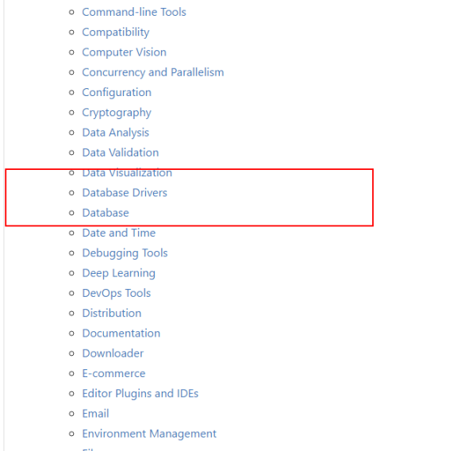Open the Command-line Tools link
Image resolution: width=476 pixels, height=451 pixels.
pos(134,12)
